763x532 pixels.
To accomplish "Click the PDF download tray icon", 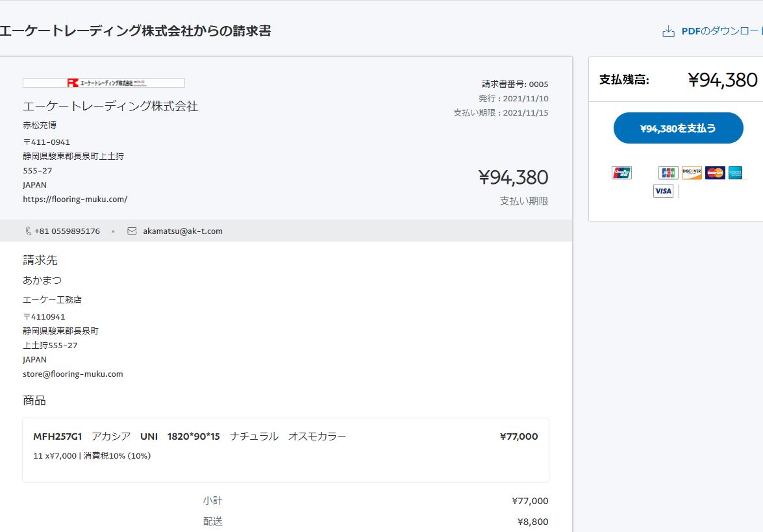I will (669, 32).
